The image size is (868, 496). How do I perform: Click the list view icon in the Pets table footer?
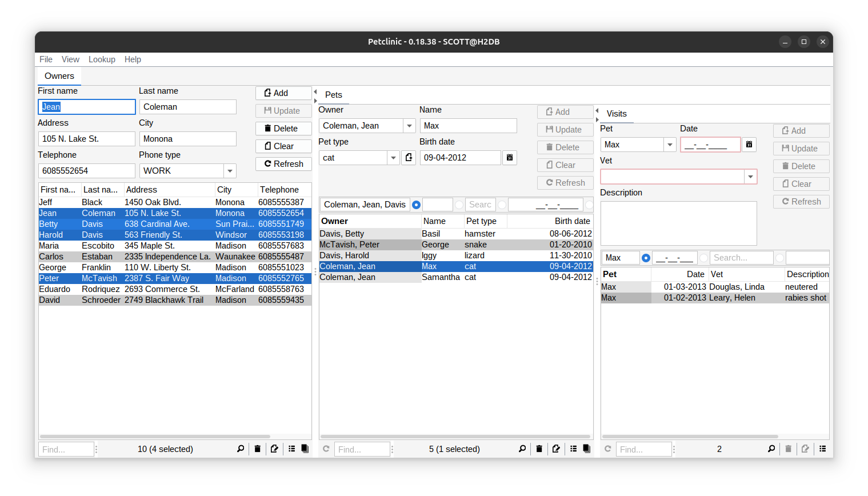[x=573, y=449]
